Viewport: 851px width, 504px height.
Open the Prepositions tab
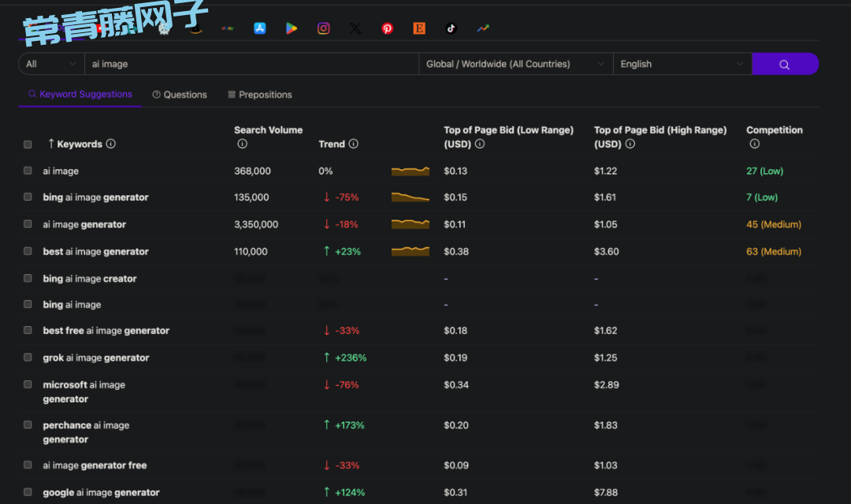(x=260, y=94)
